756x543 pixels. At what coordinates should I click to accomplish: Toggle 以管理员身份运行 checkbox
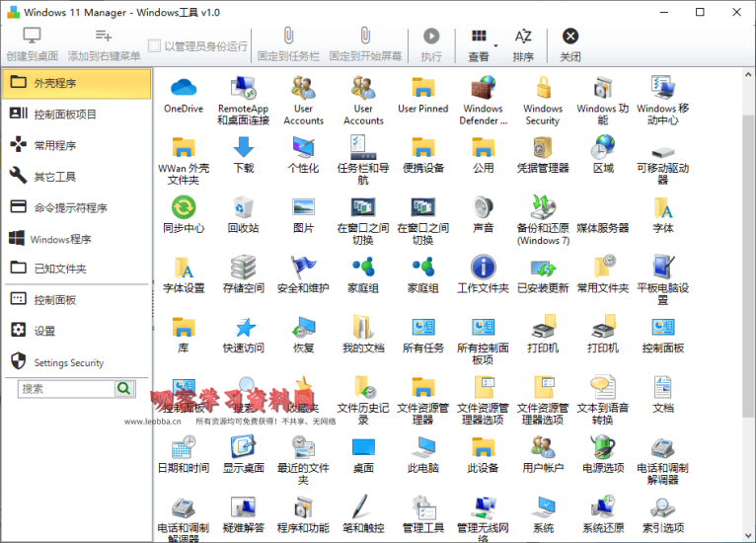154,45
